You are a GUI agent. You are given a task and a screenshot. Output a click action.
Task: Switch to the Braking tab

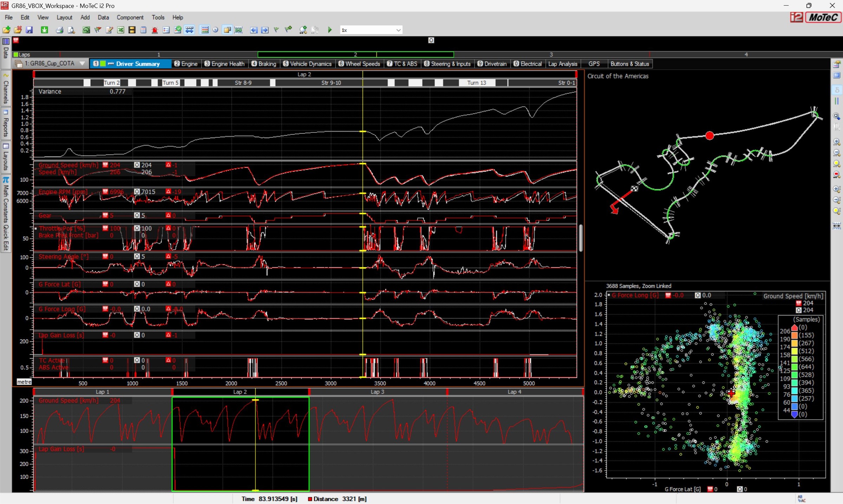pyautogui.click(x=264, y=64)
